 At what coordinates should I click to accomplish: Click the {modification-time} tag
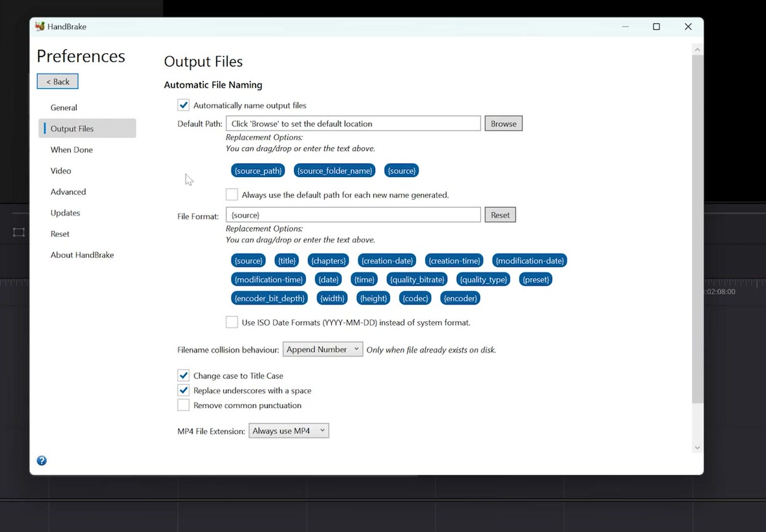click(269, 279)
